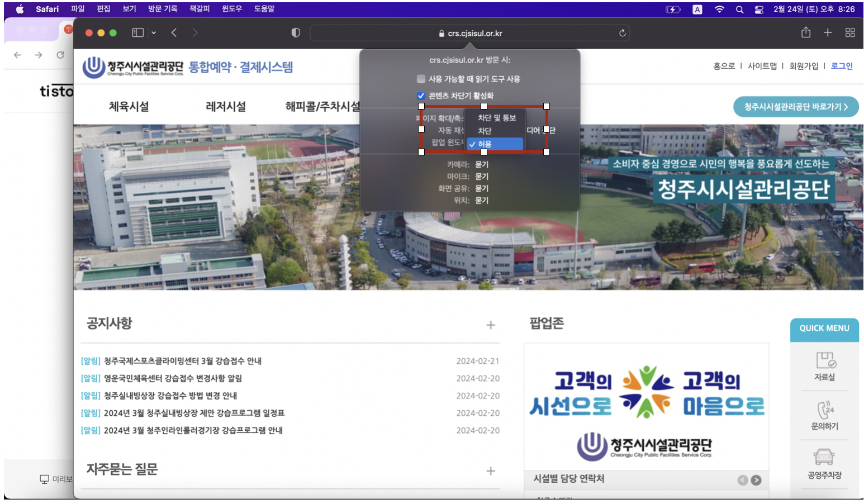Viewport: 864px width, 504px height.
Task: Open the 마이크 permission dropdown
Action: click(482, 177)
